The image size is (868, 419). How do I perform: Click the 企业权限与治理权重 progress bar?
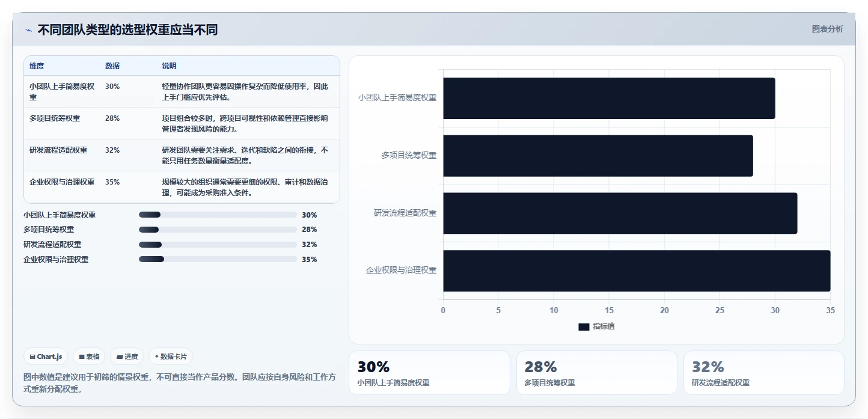218,259
